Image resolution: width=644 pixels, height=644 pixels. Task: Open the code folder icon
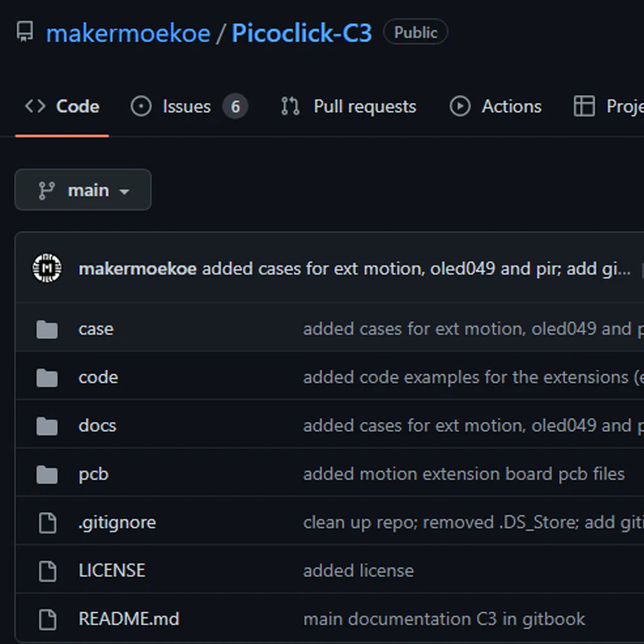(46, 377)
